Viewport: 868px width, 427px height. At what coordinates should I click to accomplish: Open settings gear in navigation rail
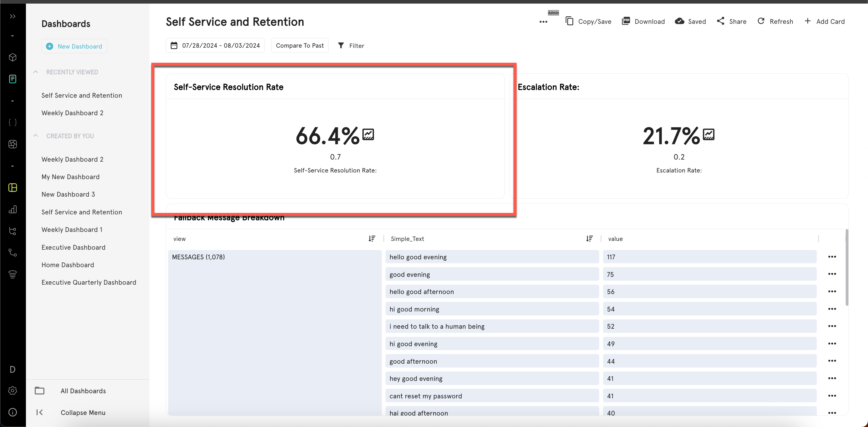(x=13, y=391)
